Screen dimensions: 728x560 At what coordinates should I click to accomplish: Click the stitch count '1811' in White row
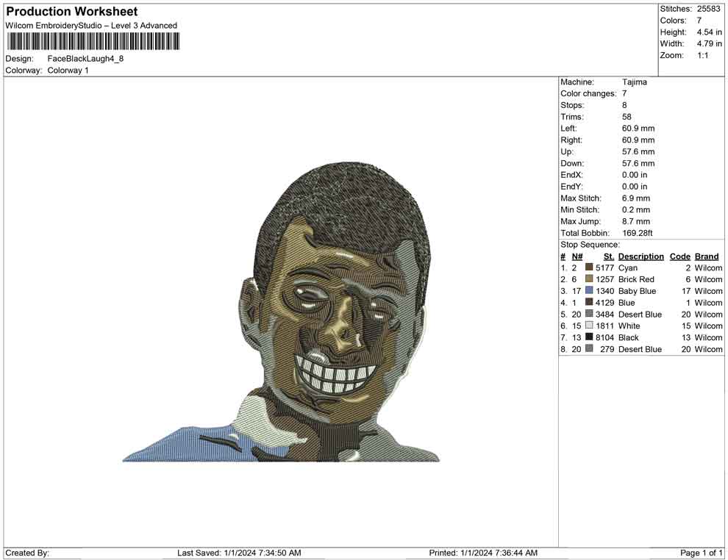[x=604, y=326]
